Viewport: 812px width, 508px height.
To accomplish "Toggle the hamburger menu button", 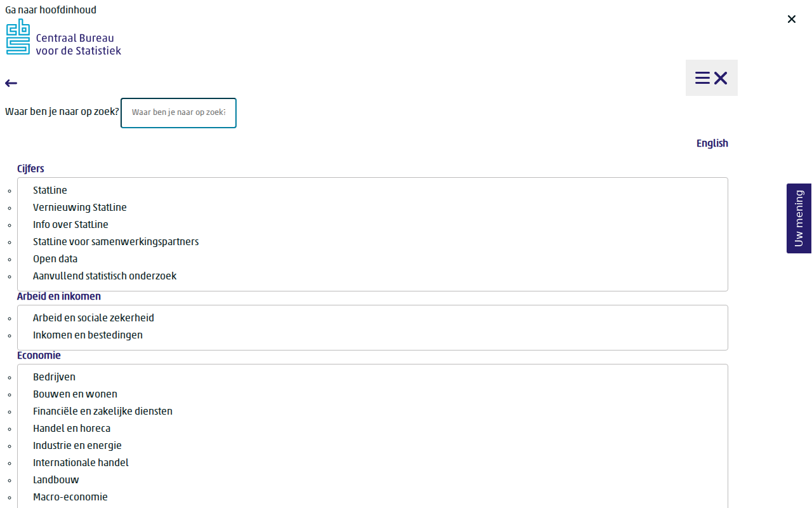I will tap(711, 78).
